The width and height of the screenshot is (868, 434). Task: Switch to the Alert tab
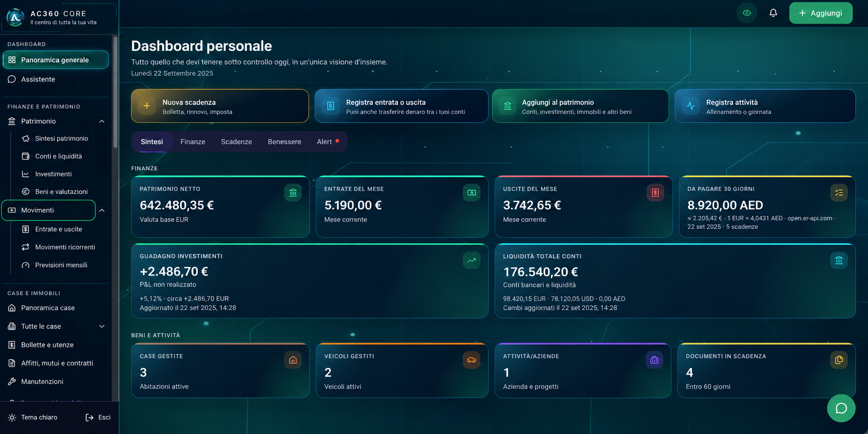(x=328, y=142)
